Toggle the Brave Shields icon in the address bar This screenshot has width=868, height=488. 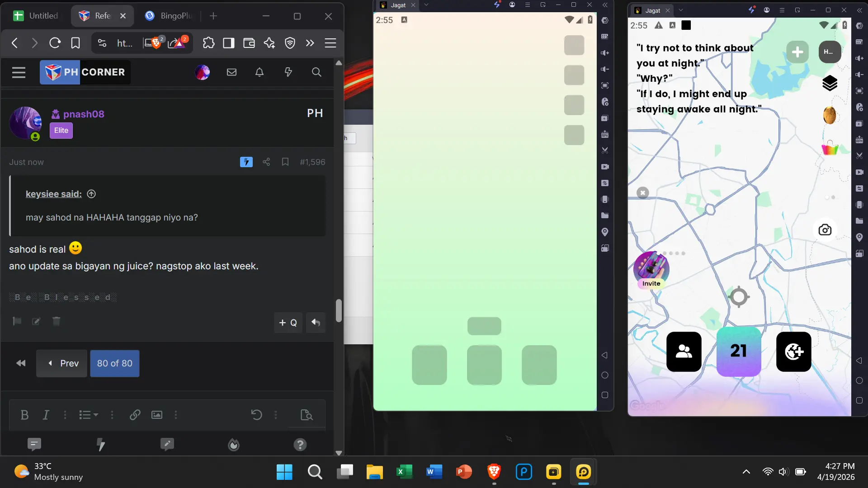(156, 43)
